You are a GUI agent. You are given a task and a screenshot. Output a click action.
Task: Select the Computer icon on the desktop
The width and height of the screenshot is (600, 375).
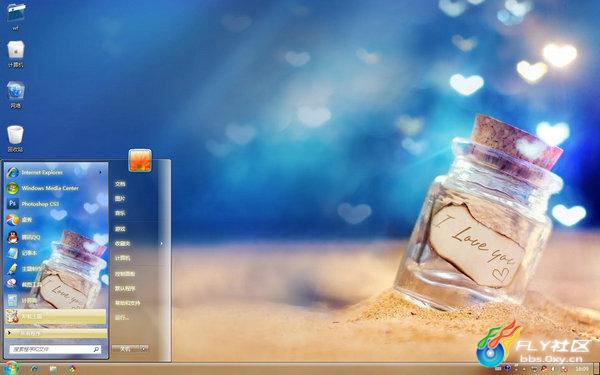tap(15, 54)
